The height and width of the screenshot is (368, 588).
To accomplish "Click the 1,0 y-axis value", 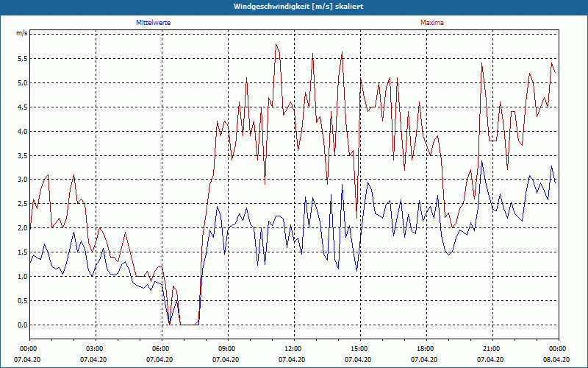I will click(x=22, y=277).
